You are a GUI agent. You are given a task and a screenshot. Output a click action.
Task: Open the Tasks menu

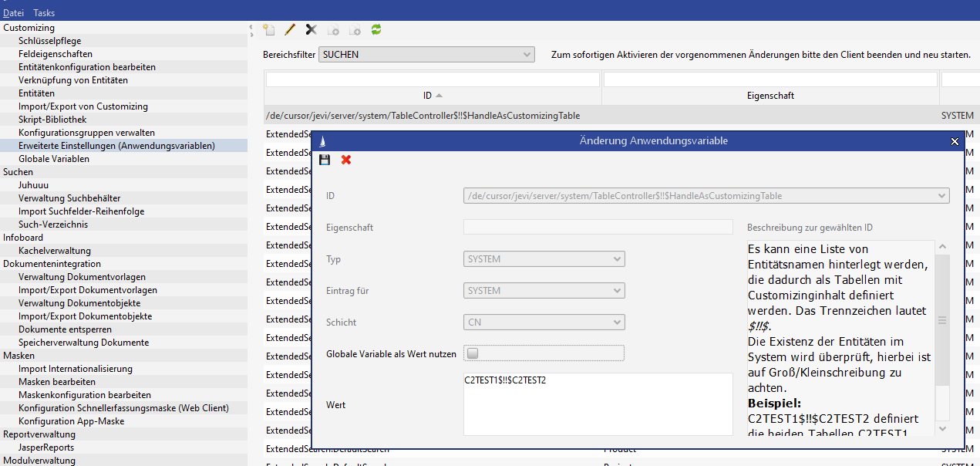pos(44,13)
